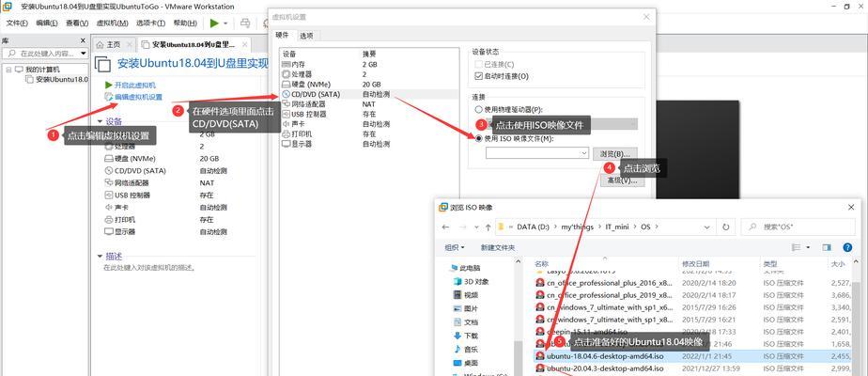This screenshot has width=868, height=376.
Task: Click the home icon on 主页 tab
Action: pos(101,45)
